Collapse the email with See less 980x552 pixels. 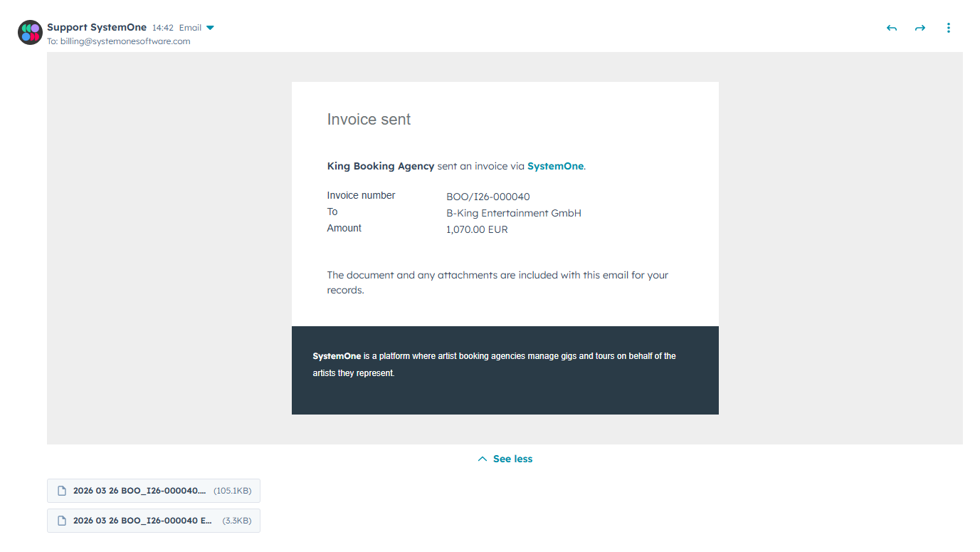[x=505, y=459]
